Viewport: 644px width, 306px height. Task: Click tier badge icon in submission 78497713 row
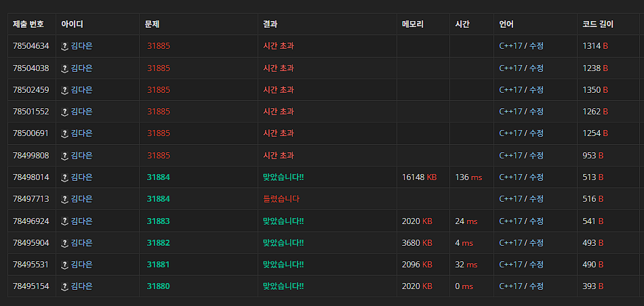[64, 199]
